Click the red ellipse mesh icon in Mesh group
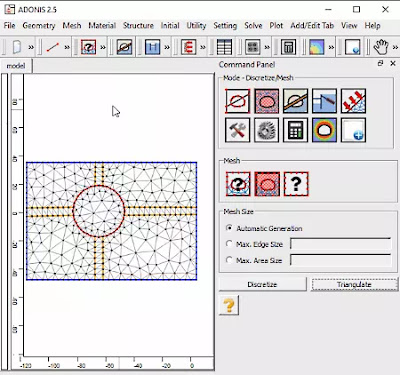 tap(267, 184)
